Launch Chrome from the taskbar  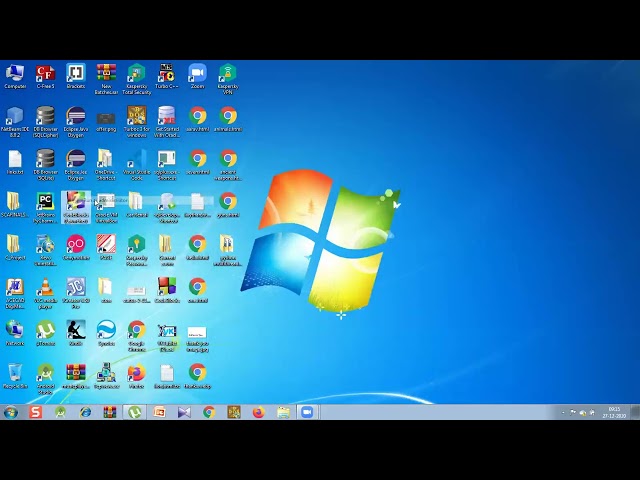209,412
